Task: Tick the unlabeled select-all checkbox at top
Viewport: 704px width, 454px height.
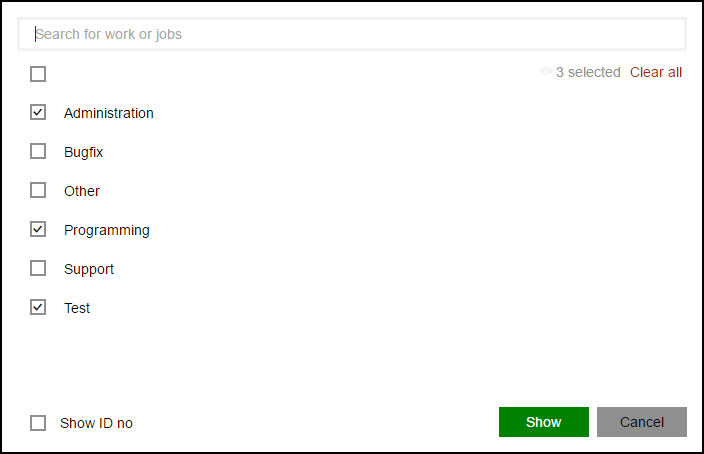Action: [38, 74]
